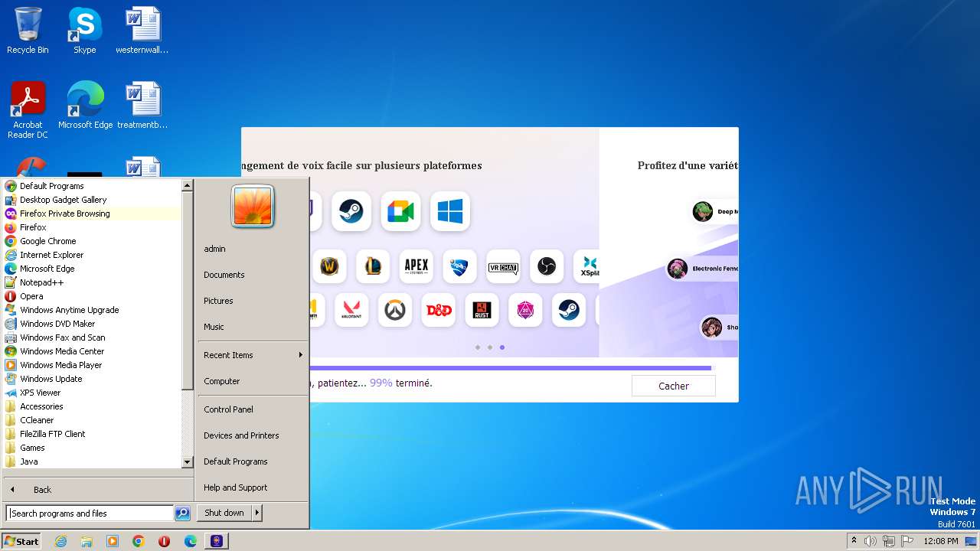Launch Opera from the programs list
Screen dimensions: 980x551
point(92,296)
